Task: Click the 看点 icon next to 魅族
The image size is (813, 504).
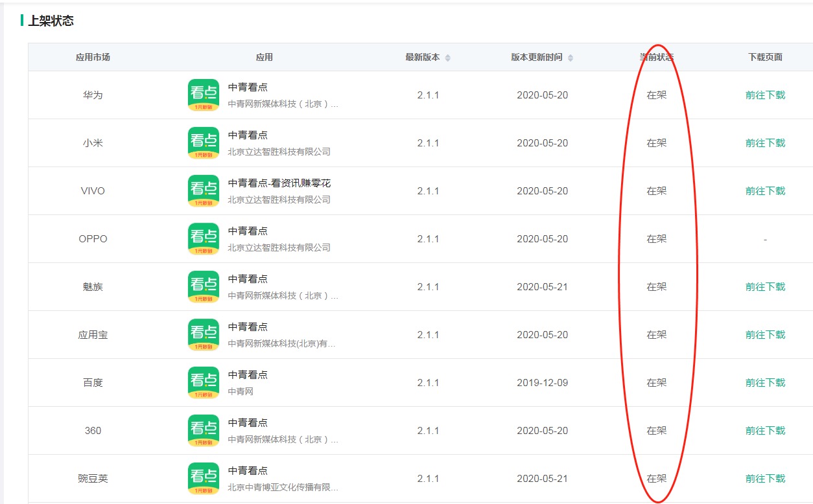Action: click(204, 286)
